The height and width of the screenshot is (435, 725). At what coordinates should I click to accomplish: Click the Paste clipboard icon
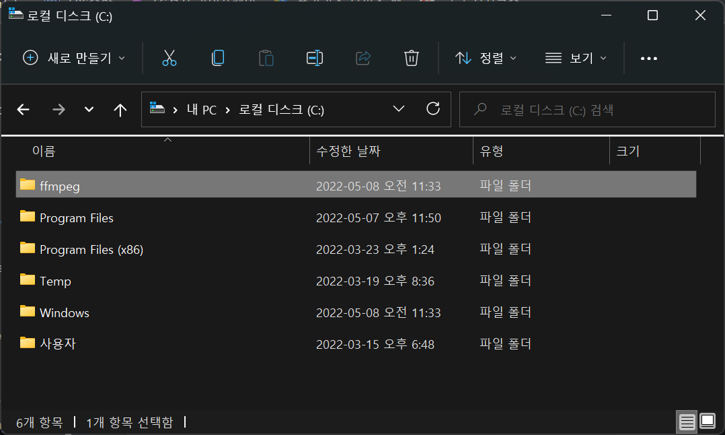[x=266, y=58]
